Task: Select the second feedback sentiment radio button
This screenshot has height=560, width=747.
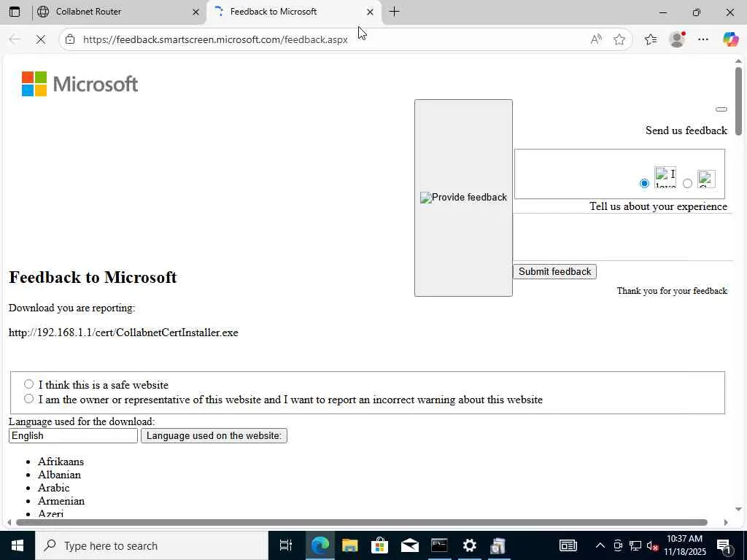Action: coord(687,183)
